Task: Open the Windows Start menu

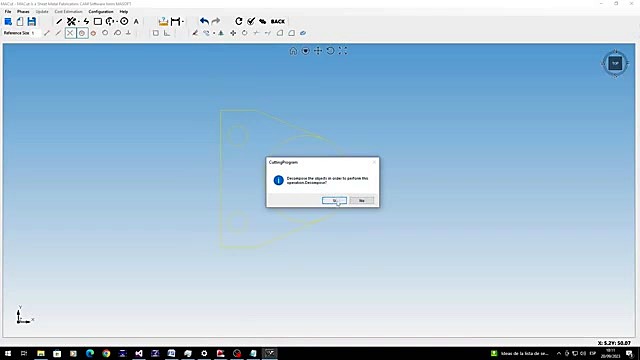Action: (x=8, y=353)
